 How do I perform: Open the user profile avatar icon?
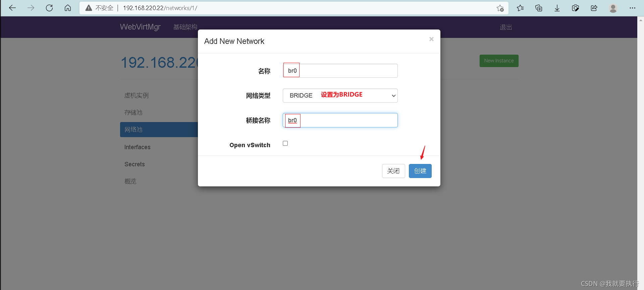[613, 8]
